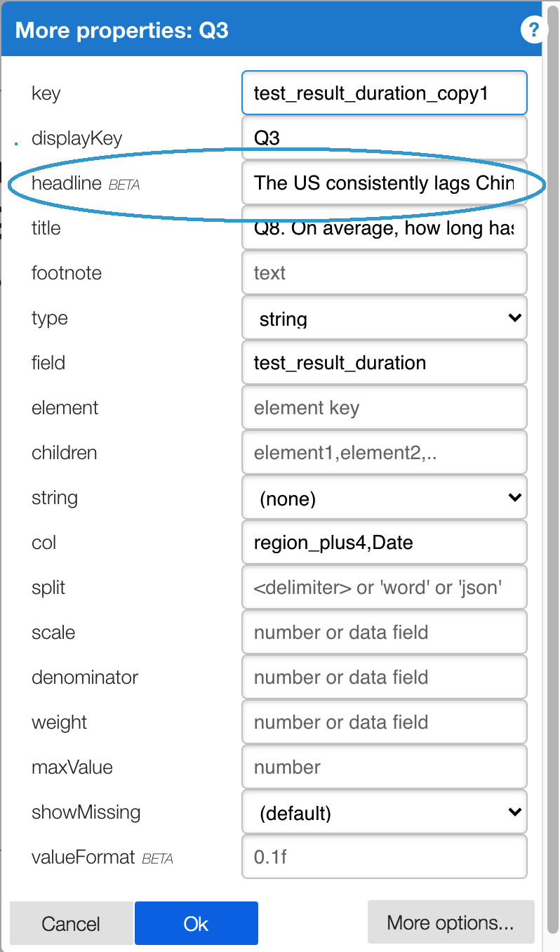
Task: Open the type dropdown set to string
Action: [x=384, y=319]
